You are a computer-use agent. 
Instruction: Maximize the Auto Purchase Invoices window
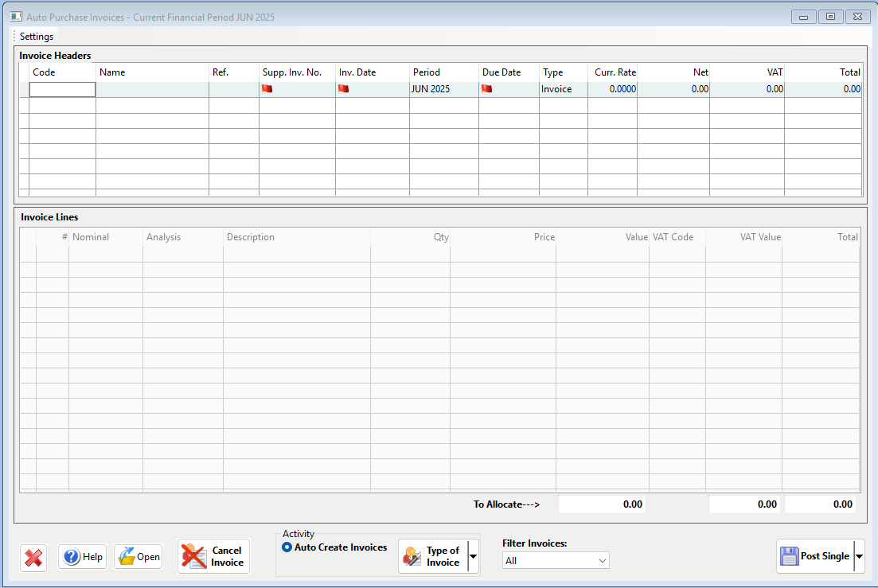(830, 17)
